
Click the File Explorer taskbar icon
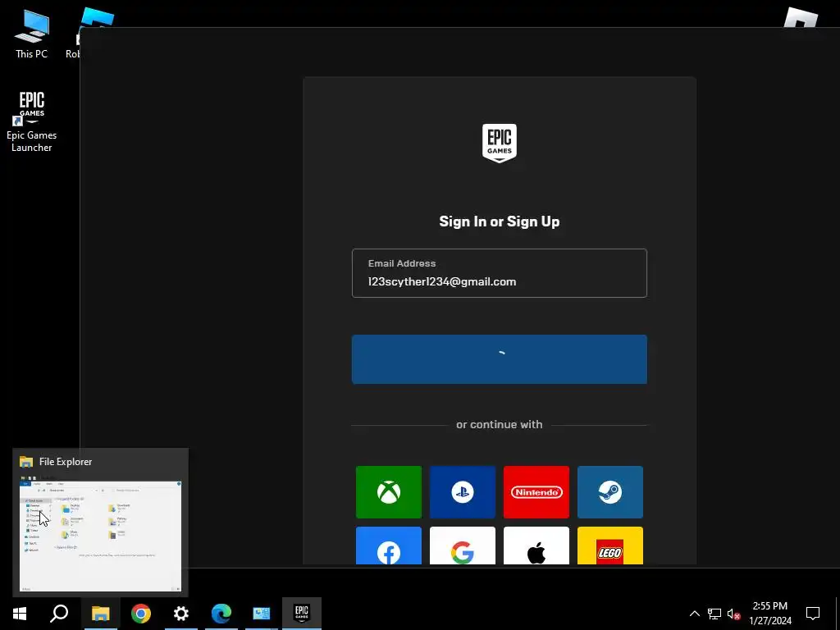coord(100,614)
